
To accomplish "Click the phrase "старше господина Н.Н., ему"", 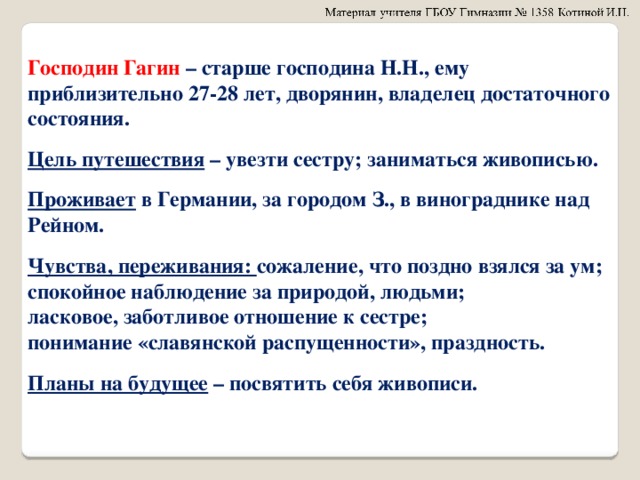I will click(x=335, y=69).
